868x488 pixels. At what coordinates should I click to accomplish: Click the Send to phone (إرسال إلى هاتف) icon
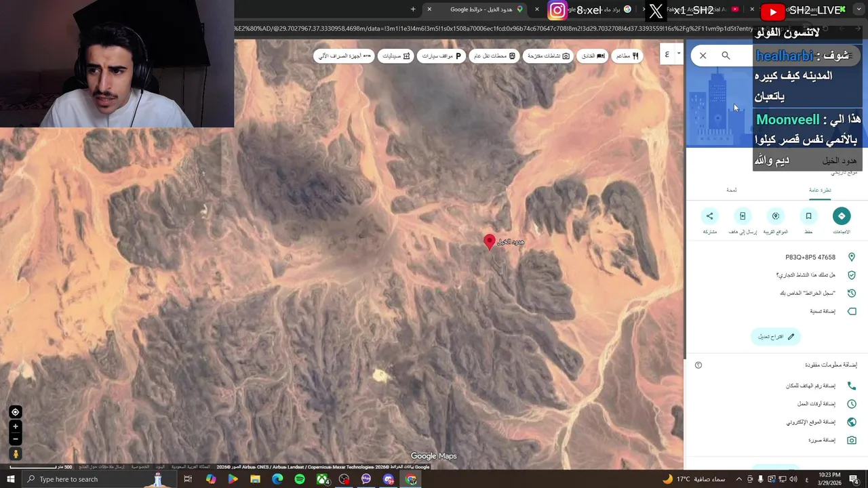(743, 216)
